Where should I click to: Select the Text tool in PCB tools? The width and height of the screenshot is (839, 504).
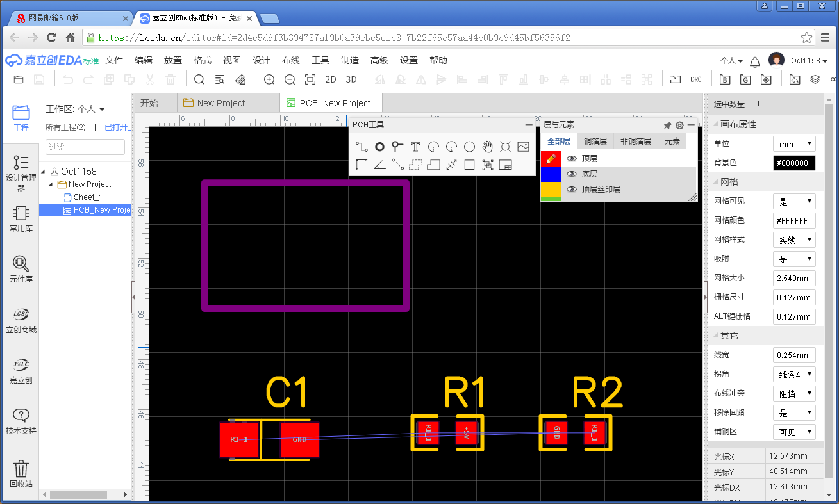[x=415, y=147]
